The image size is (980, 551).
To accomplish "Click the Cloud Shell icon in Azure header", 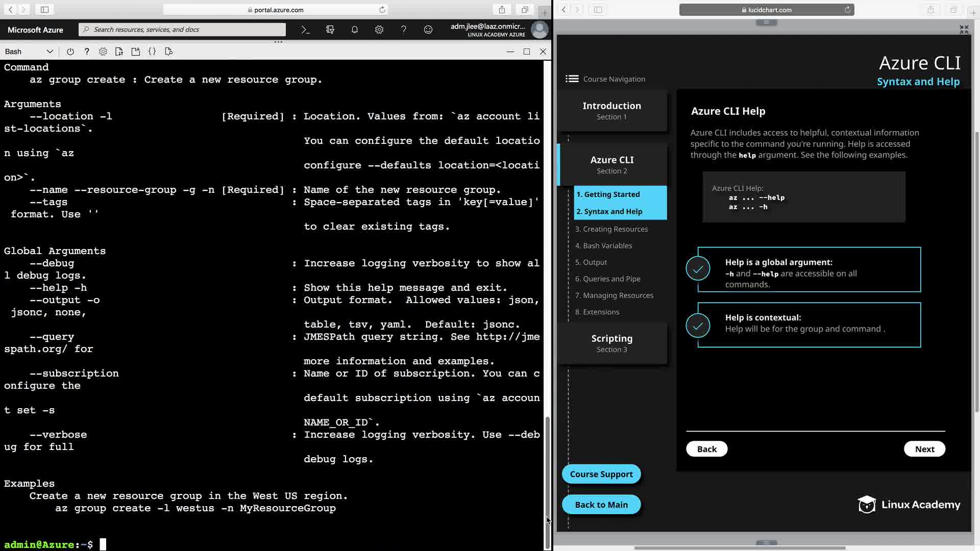I will pyautogui.click(x=305, y=30).
